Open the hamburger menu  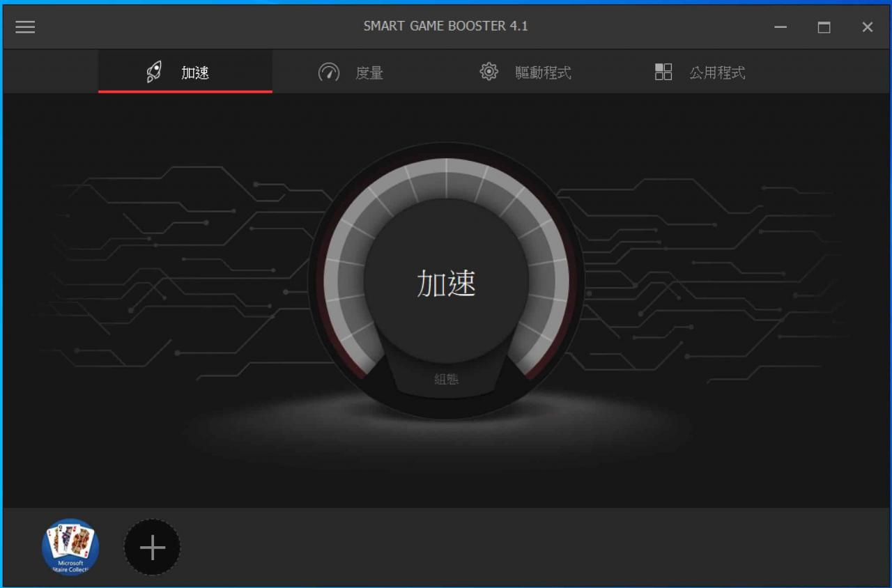coord(25,27)
